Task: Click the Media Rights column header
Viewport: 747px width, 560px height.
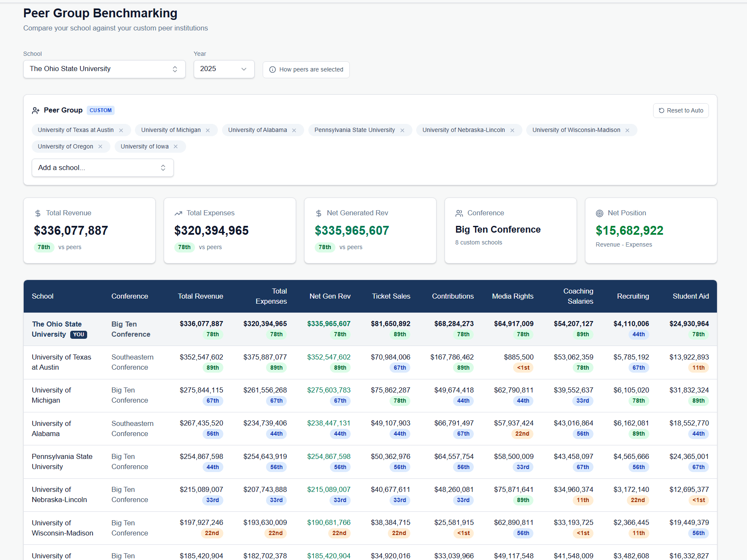Action: click(x=512, y=296)
